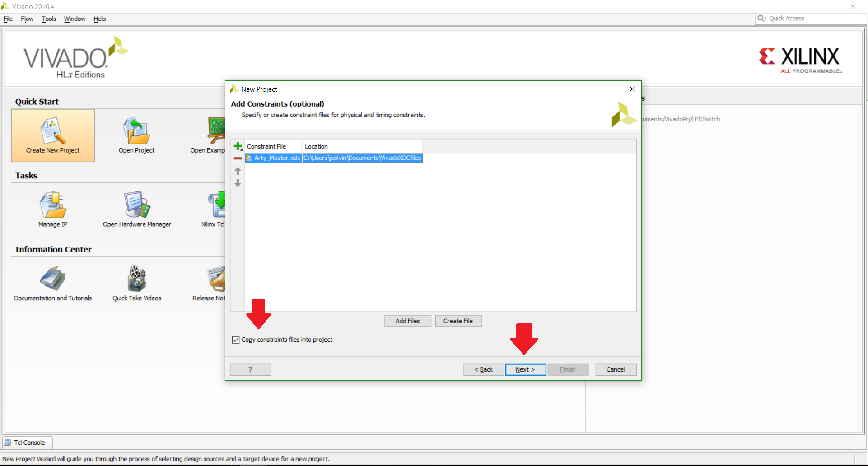Open the Flow menu

point(27,19)
